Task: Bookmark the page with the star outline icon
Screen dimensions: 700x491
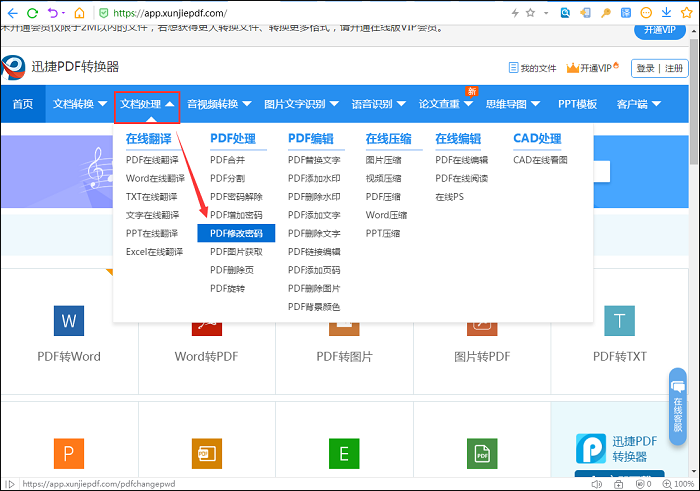Action: [x=530, y=13]
